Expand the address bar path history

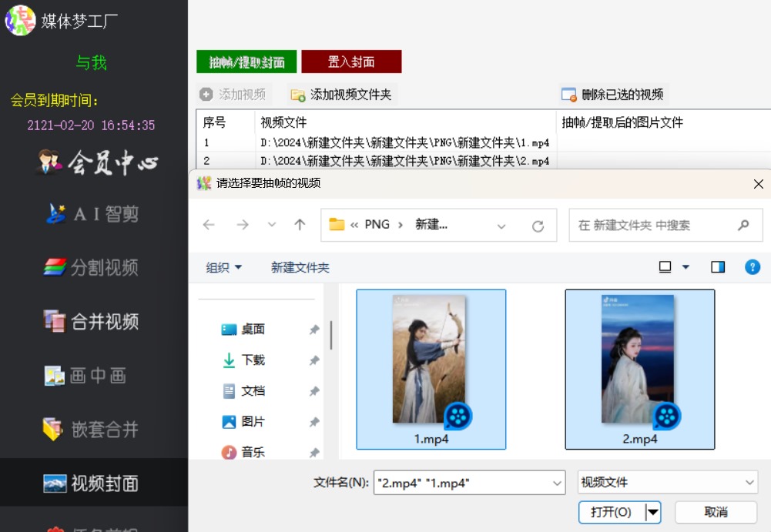(x=501, y=226)
